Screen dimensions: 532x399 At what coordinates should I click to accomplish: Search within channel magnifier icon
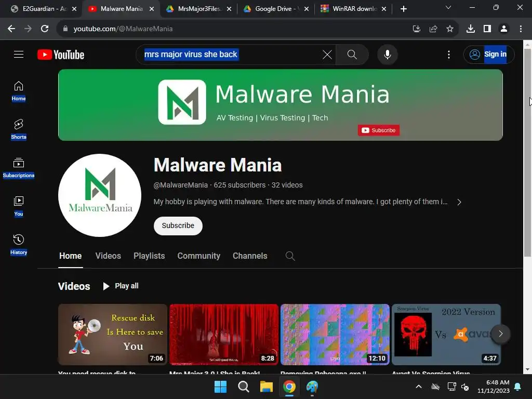point(290,256)
